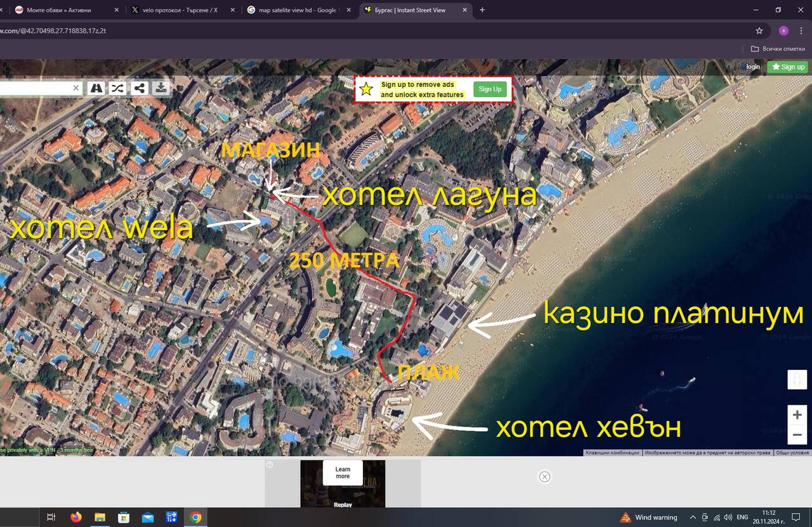
Task: Click the download icon in toolbar
Action: pos(161,88)
